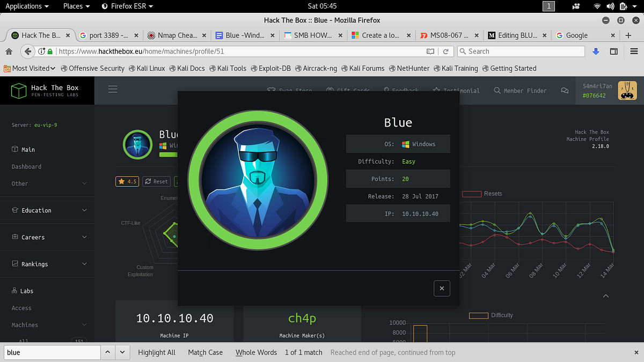Find next match with down arrow
The height and width of the screenshot is (362, 644).
[x=122, y=352]
